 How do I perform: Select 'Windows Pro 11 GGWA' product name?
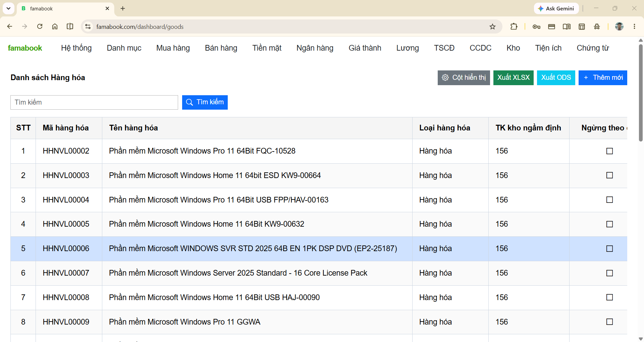coord(184,322)
